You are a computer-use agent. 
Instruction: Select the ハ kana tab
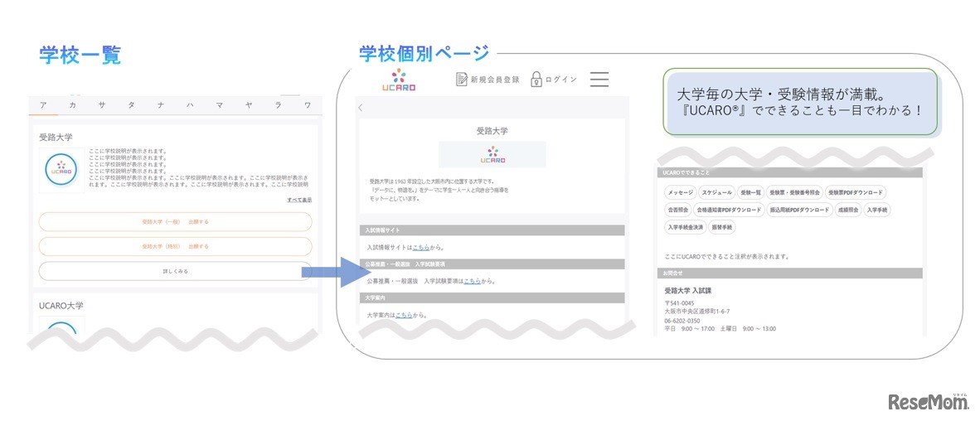[x=190, y=105]
